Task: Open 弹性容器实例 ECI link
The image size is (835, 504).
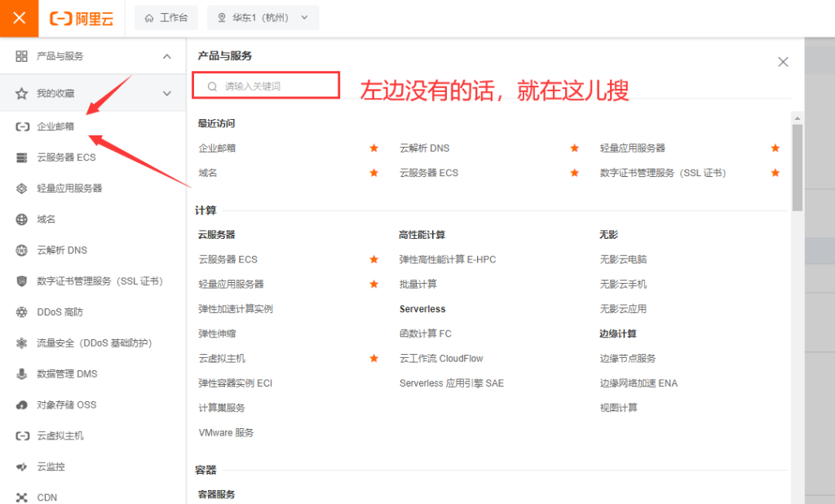Action: [x=236, y=383]
